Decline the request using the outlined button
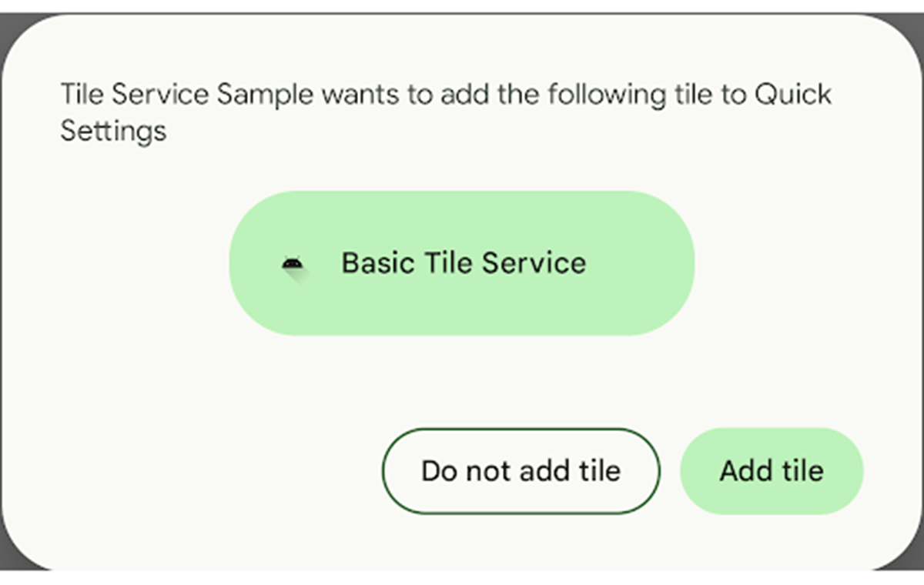This screenshot has width=924, height=585. point(521,471)
